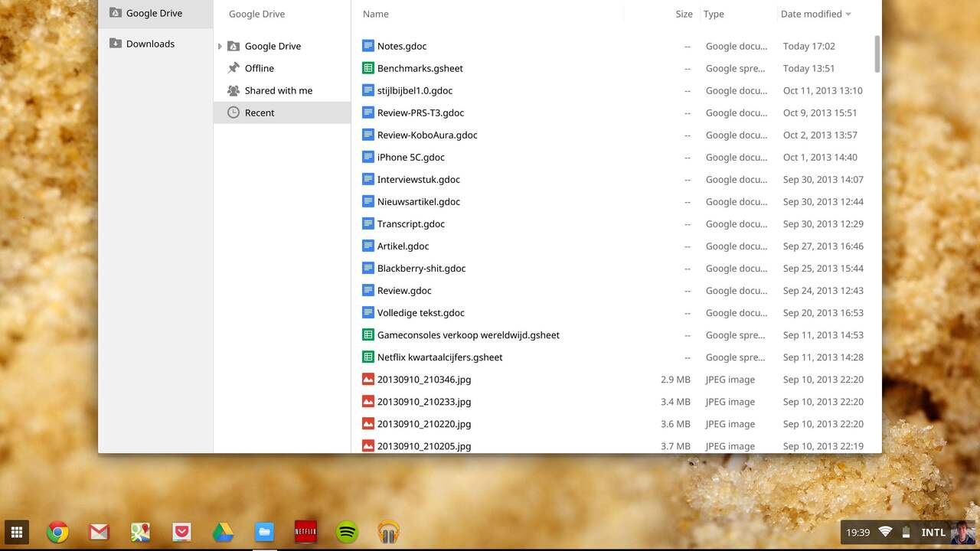
Task: Click the file list scrollbar
Action: 877,54
